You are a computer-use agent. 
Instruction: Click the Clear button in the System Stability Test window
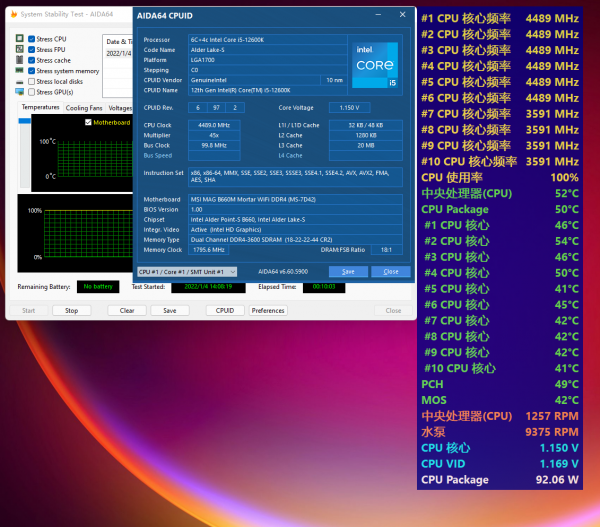click(127, 310)
